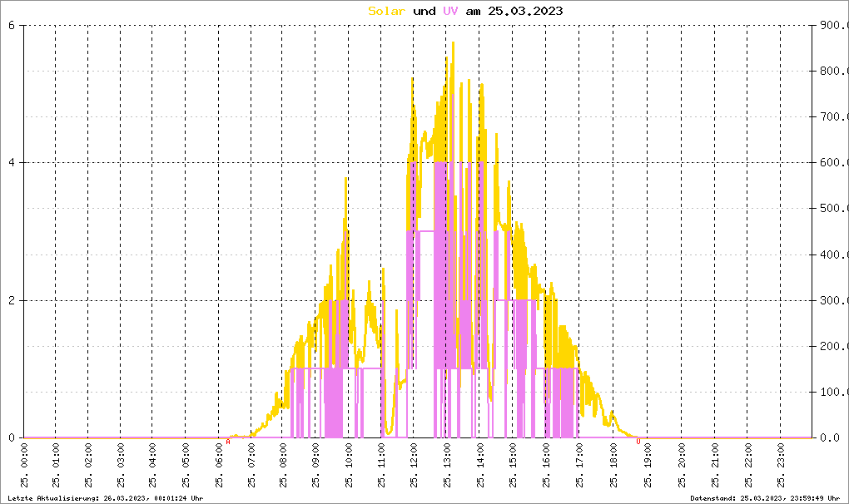The width and height of the screenshot is (849, 504).
Task: Click the pink UV plateau between 12:00 and 13:00
Action: (425, 231)
